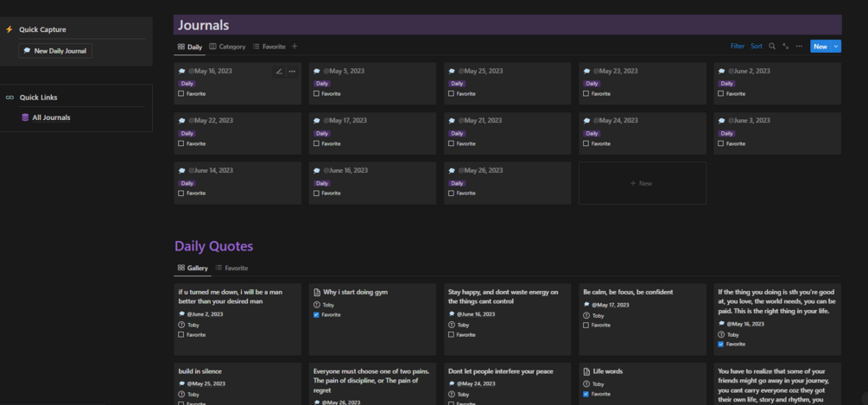The height and width of the screenshot is (405, 868).
Task: Switch to Journals Favorite view tab
Action: (x=269, y=47)
